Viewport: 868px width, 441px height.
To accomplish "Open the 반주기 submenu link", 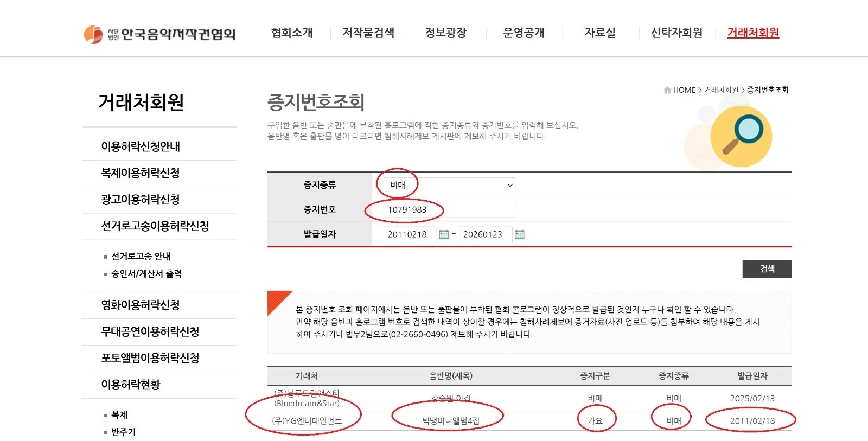I will point(124,432).
